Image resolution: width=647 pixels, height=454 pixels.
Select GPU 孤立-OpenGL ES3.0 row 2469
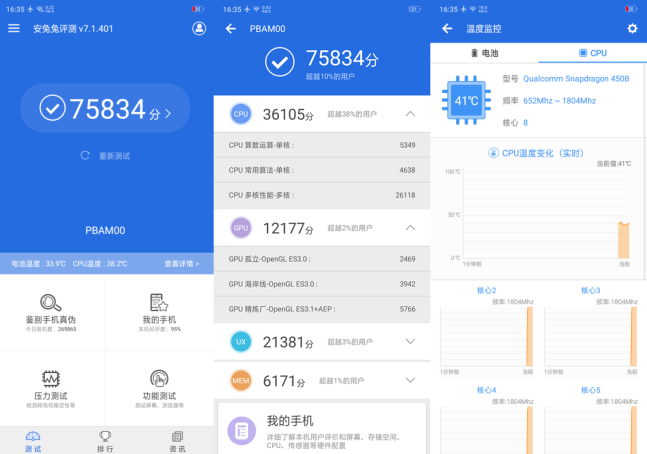(322, 259)
